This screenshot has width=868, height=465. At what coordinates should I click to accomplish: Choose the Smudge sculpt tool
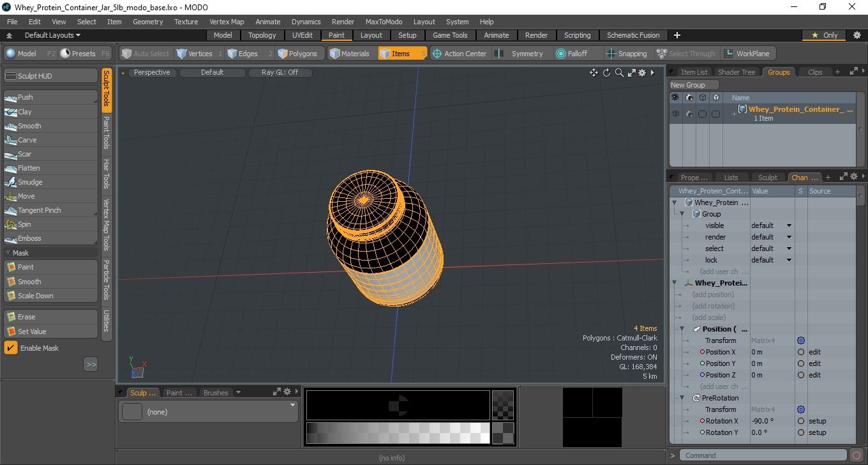(50, 182)
